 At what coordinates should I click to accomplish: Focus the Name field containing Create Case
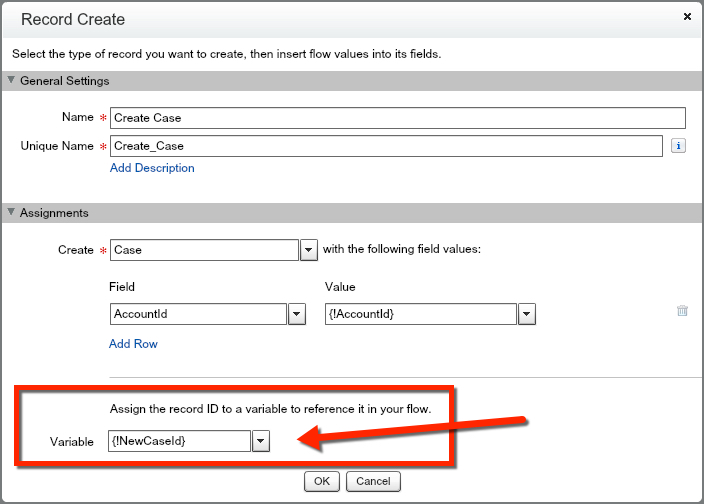click(397, 118)
